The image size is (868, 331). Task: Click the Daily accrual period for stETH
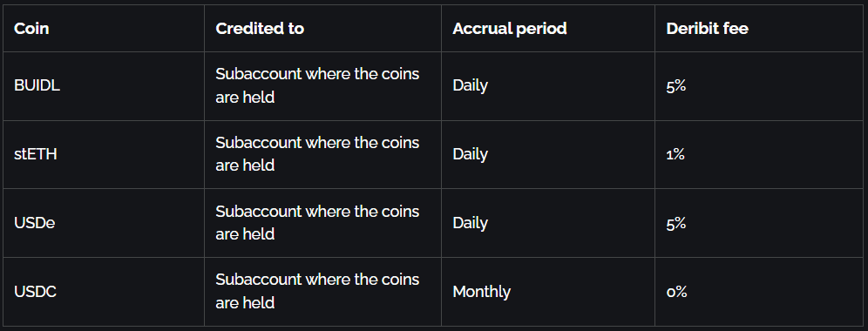click(x=470, y=154)
